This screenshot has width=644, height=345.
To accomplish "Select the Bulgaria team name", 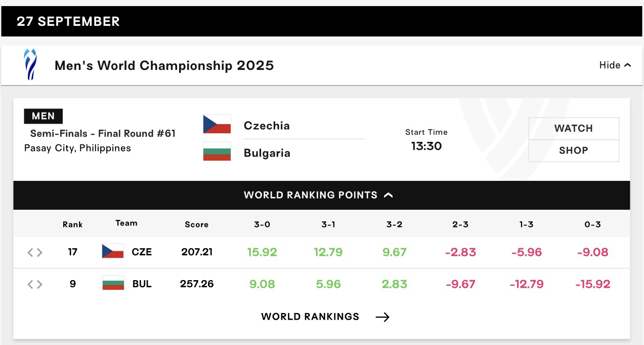I will pyautogui.click(x=267, y=153).
